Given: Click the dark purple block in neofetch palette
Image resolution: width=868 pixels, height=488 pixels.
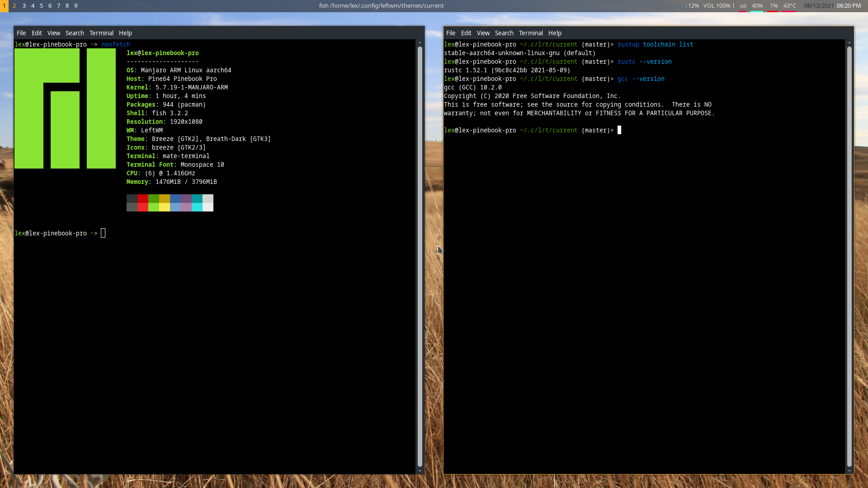Looking at the screenshot, I should coord(186,199).
